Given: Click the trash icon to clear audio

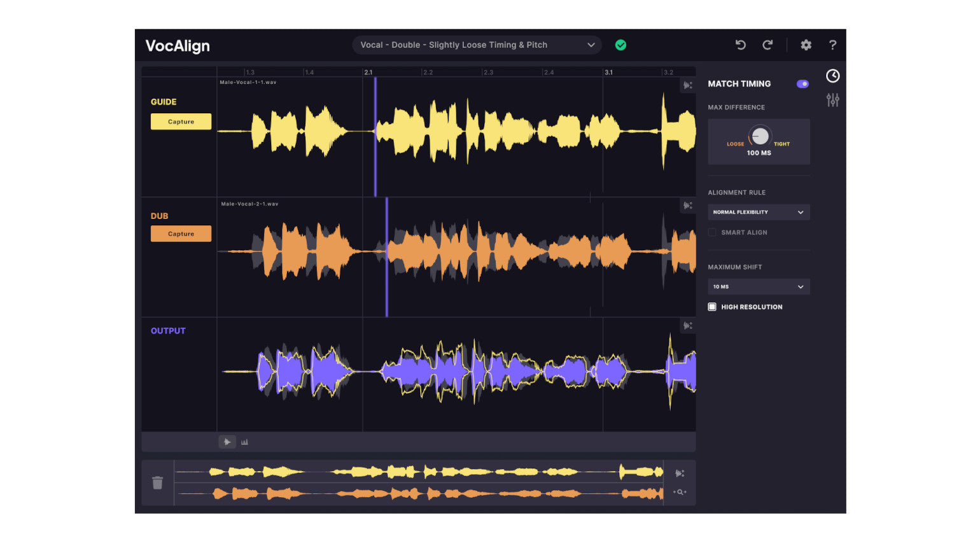Looking at the screenshot, I should point(158,483).
